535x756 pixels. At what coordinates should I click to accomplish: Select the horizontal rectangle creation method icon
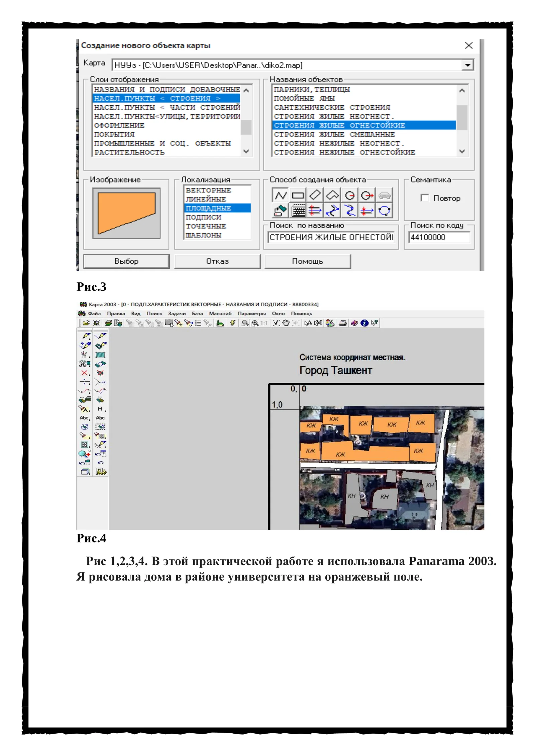pyautogui.click(x=298, y=195)
